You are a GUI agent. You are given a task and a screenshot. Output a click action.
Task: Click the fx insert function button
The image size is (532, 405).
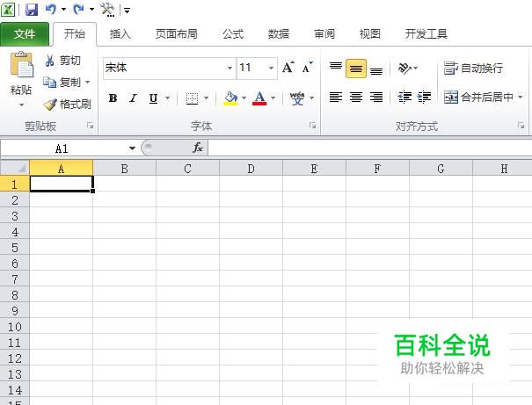point(198,148)
